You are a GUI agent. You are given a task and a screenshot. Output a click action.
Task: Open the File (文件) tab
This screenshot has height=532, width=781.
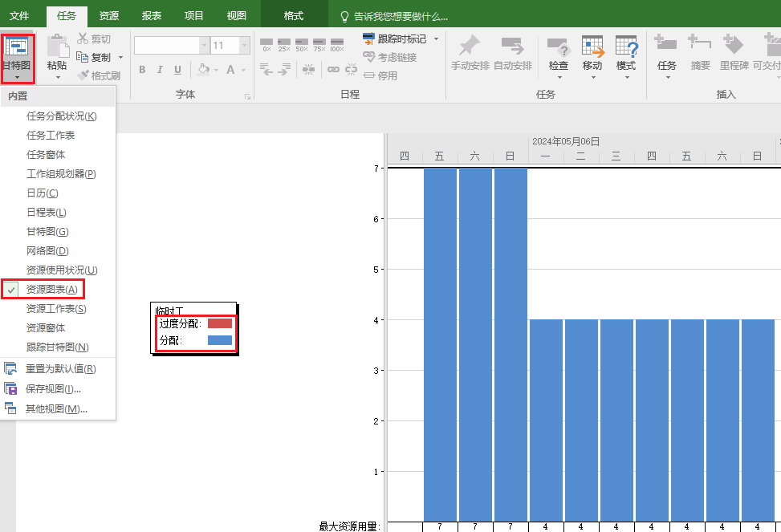click(19, 16)
